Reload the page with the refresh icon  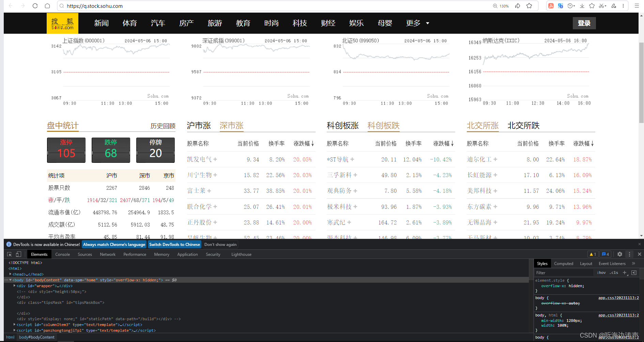point(35,6)
